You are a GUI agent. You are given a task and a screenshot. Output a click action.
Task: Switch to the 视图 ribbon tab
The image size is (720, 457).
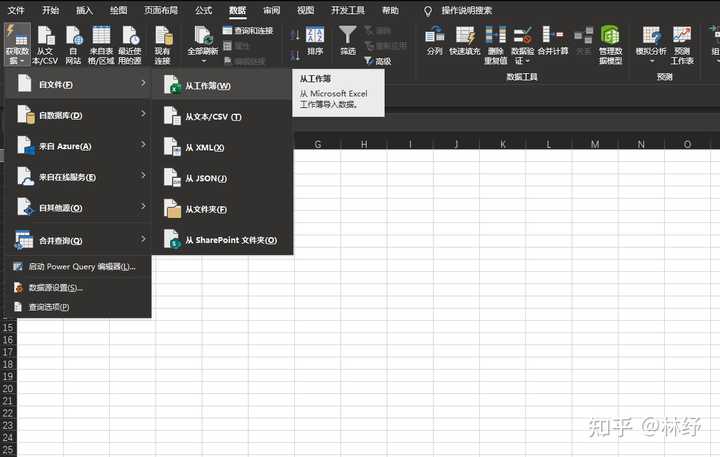(305, 10)
